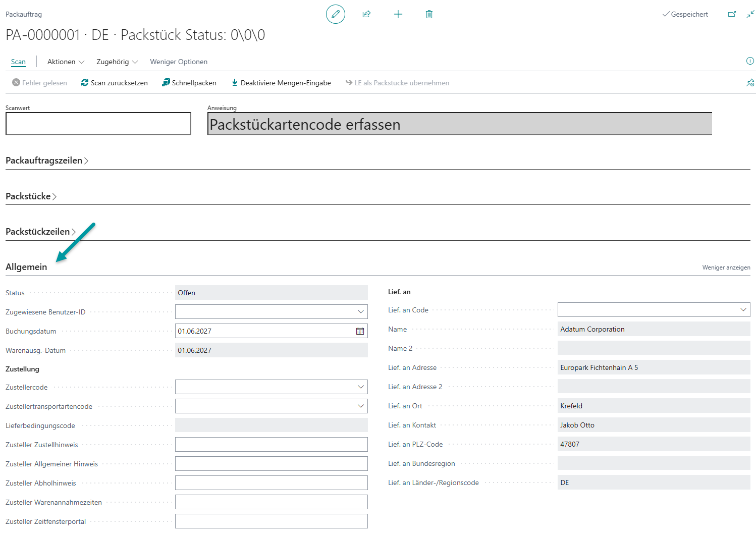Open the Aktionen menu
The height and width of the screenshot is (536, 756).
click(66, 62)
